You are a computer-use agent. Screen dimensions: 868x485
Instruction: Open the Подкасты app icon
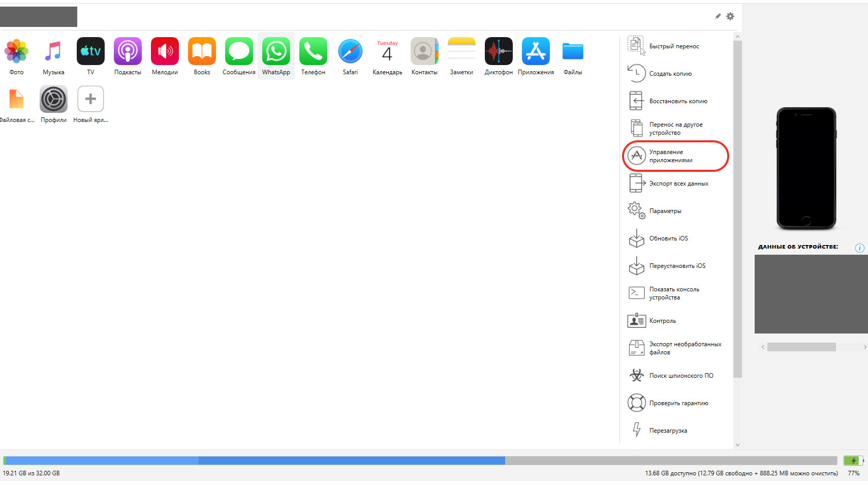click(x=128, y=51)
